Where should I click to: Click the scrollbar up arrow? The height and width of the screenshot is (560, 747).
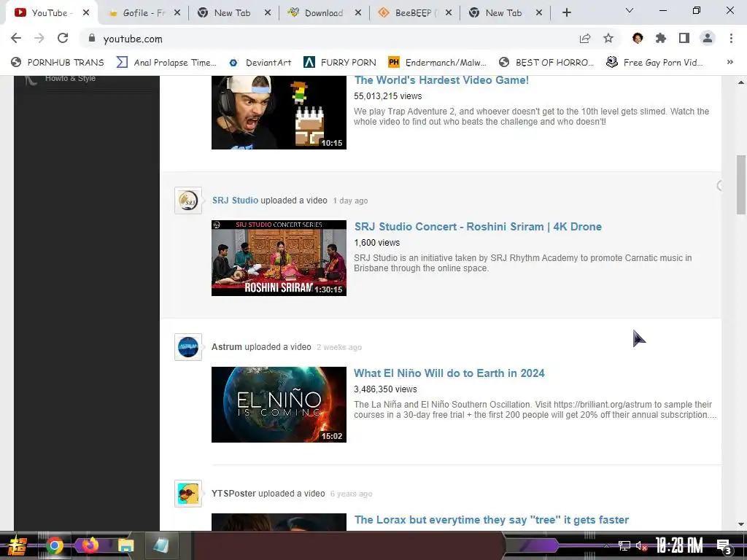tap(741, 82)
